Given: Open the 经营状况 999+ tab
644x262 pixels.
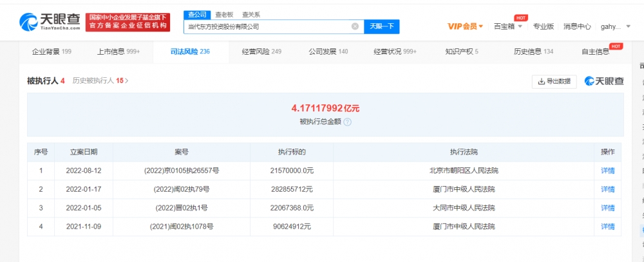Looking at the screenshot, I should click(x=395, y=51).
